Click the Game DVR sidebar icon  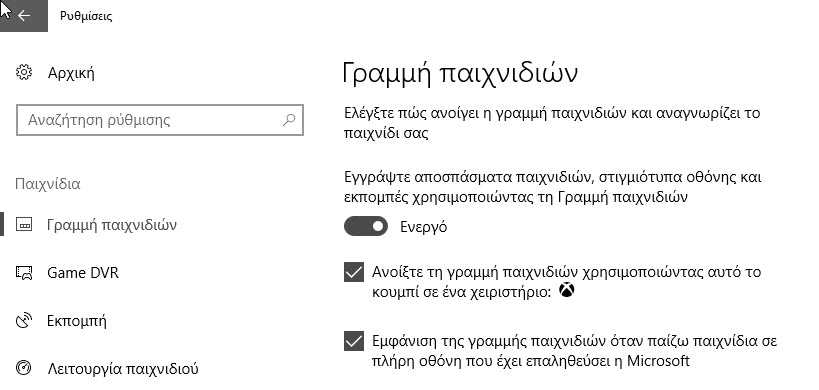(24, 273)
